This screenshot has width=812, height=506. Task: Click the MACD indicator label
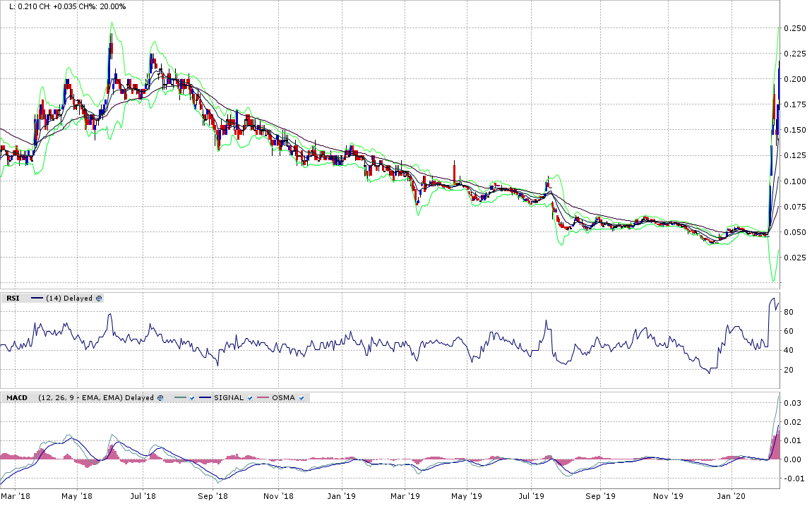pyautogui.click(x=16, y=397)
